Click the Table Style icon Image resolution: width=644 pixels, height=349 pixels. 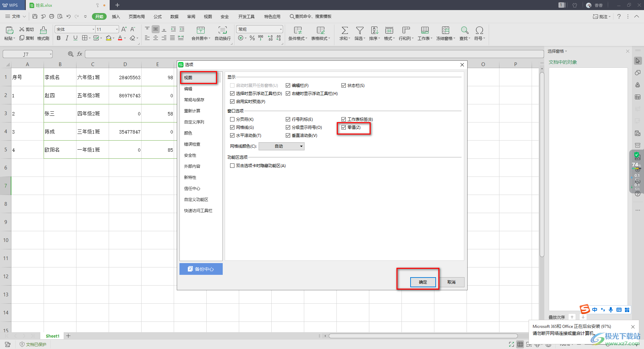[x=321, y=30]
